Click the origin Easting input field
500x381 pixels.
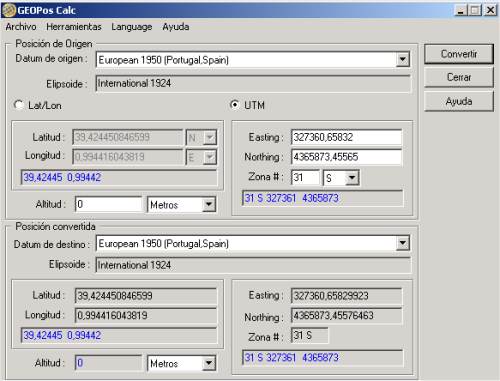tap(346, 137)
